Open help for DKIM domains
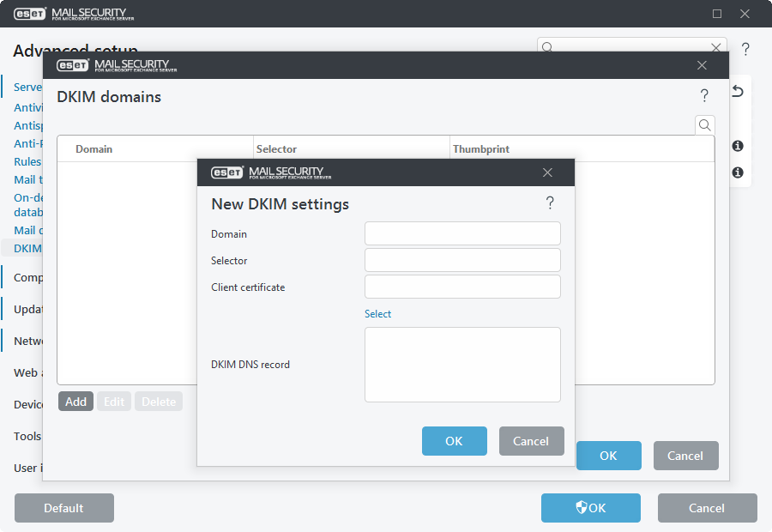 (x=704, y=95)
